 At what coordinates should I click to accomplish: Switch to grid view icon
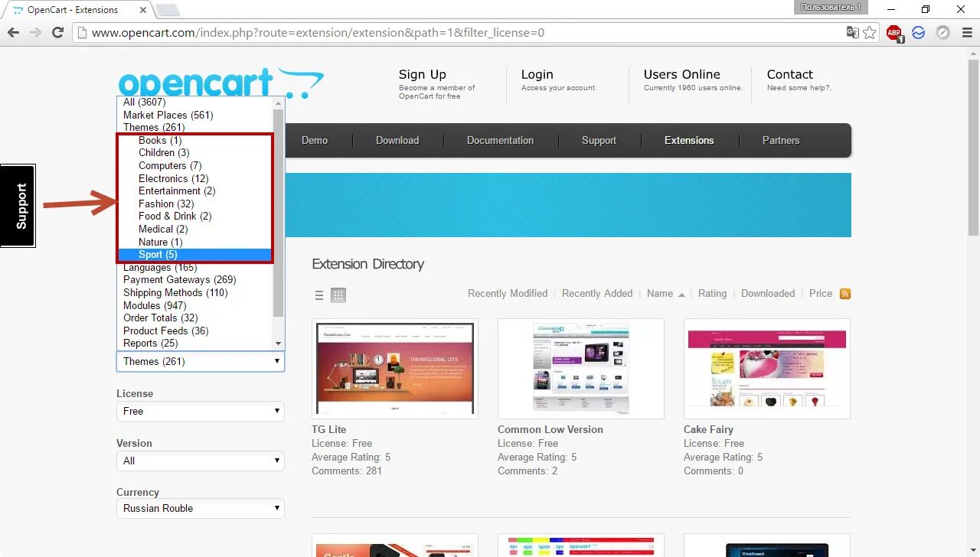[x=338, y=295]
